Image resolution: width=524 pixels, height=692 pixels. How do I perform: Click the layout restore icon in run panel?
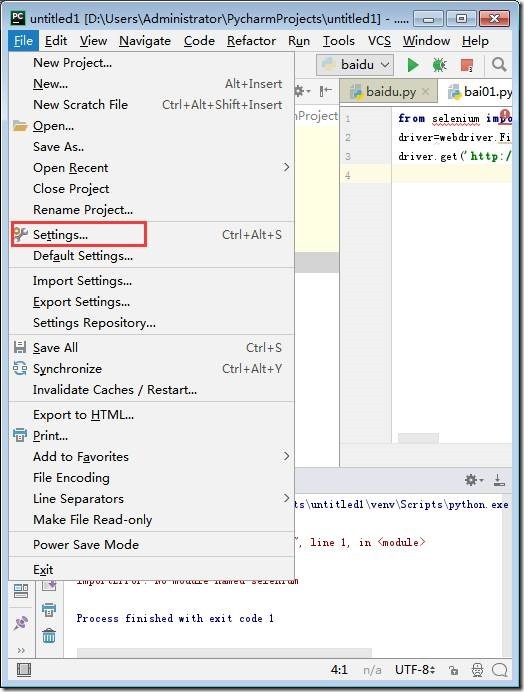[21, 591]
